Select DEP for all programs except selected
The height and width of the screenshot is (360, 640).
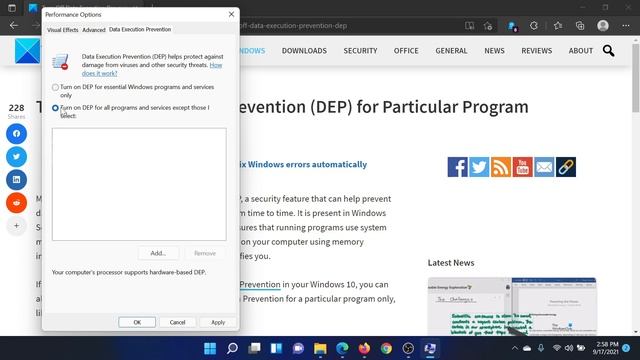point(55,108)
